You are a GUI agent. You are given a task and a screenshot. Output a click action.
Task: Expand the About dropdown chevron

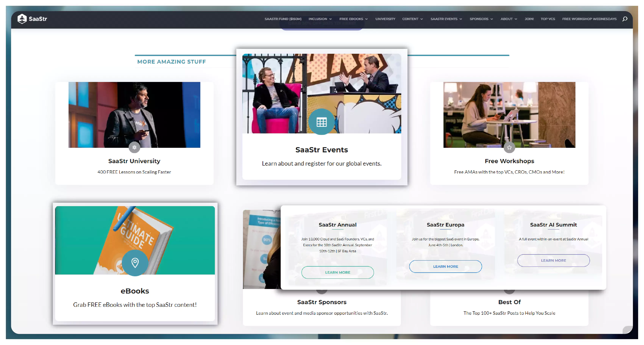(516, 19)
